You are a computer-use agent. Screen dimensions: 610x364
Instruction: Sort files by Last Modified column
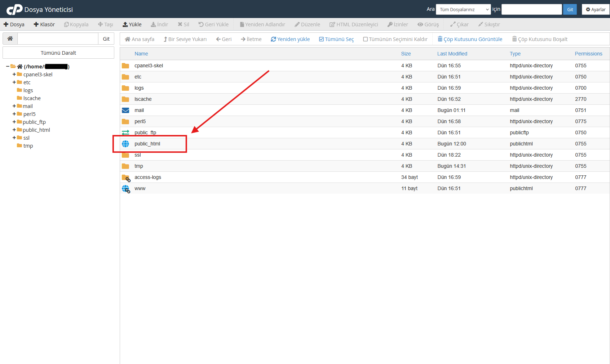click(452, 54)
